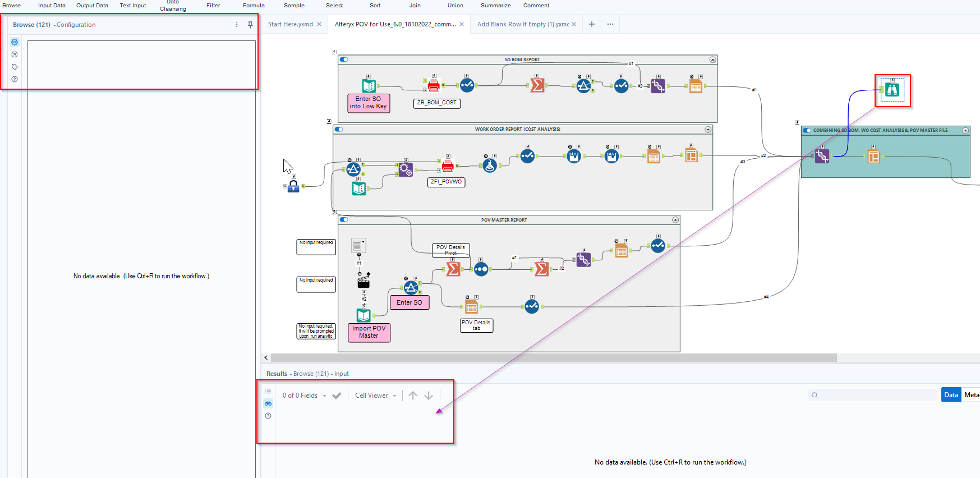Click the Configuration gear icon

[x=15, y=42]
